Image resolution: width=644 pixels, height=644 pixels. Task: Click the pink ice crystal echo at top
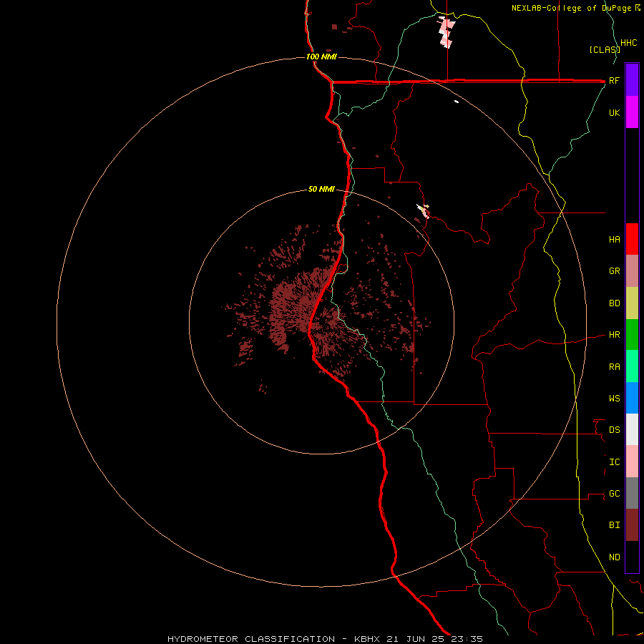tap(447, 32)
